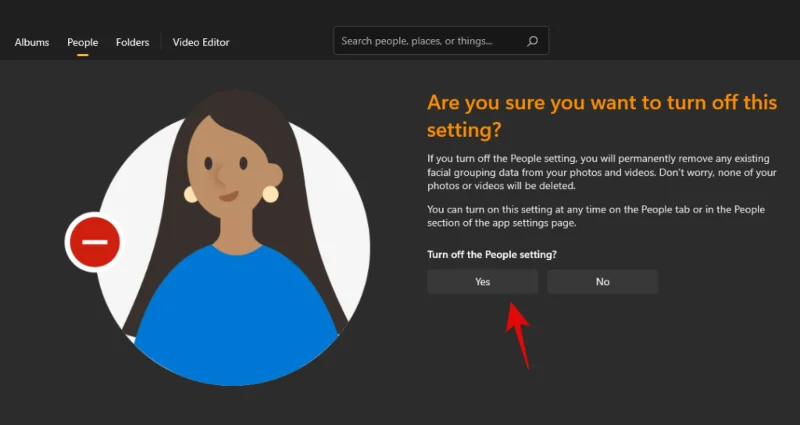Cancel by clicking the No button
Screen dimensions: 800x425
602,282
